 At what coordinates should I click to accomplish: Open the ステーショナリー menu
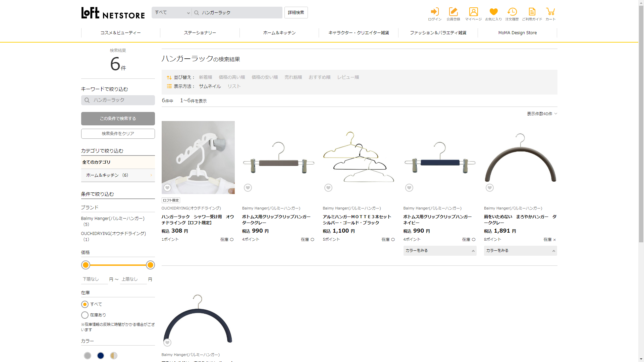click(x=200, y=33)
